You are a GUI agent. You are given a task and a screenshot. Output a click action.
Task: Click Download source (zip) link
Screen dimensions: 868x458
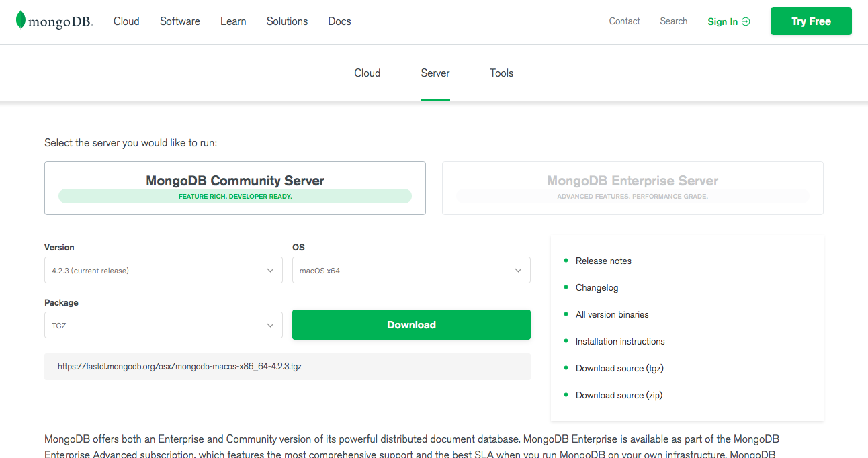click(x=619, y=395)
